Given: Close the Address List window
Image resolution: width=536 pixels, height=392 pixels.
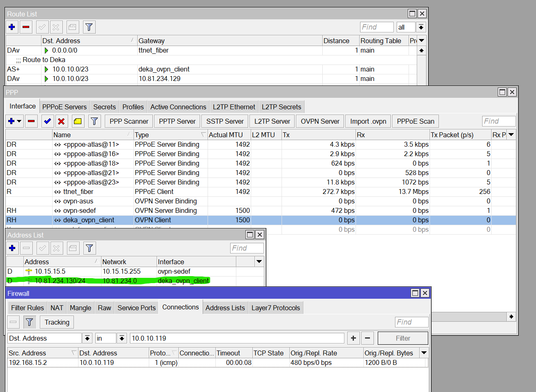Looking at the screenshot, I should coord(260,235).
